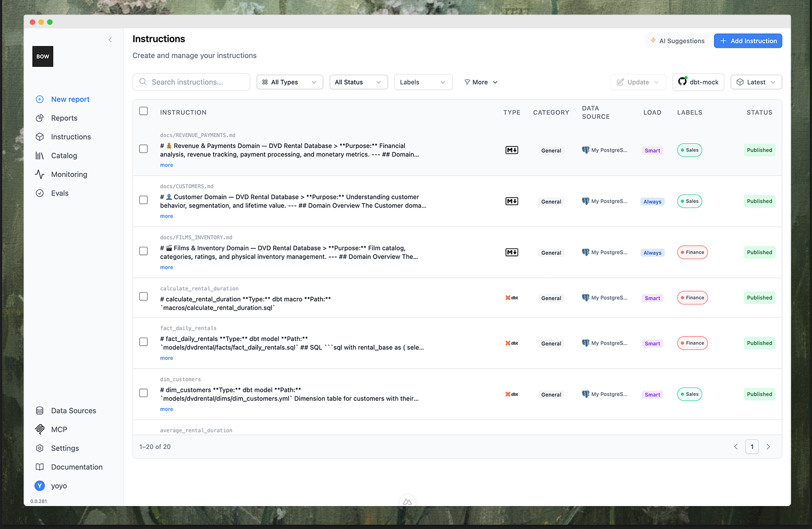Click the search magnifier icon

point(143,82)
